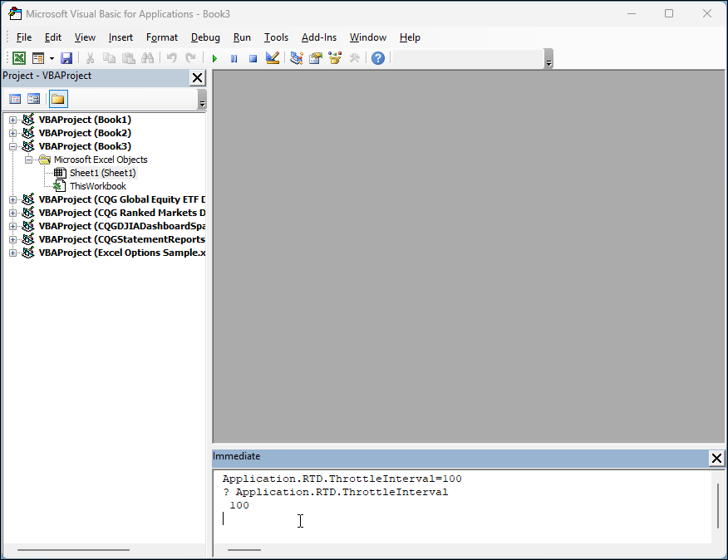Click the Copy toolbar icon
Viewport: 728px width, 560px height.
coord(109,58)
